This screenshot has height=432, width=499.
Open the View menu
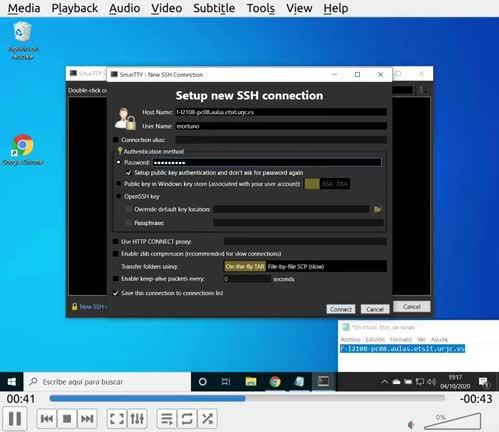point(299,8)
